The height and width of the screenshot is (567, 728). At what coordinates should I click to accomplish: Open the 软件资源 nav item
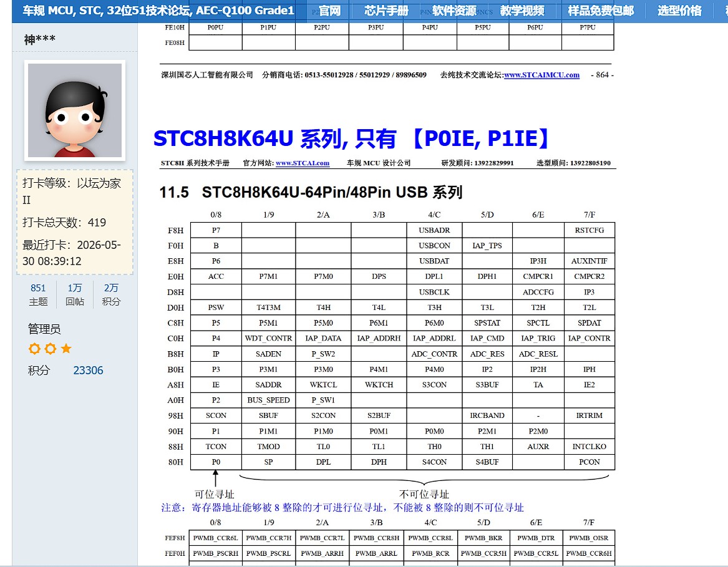click(x=454, y=11)
